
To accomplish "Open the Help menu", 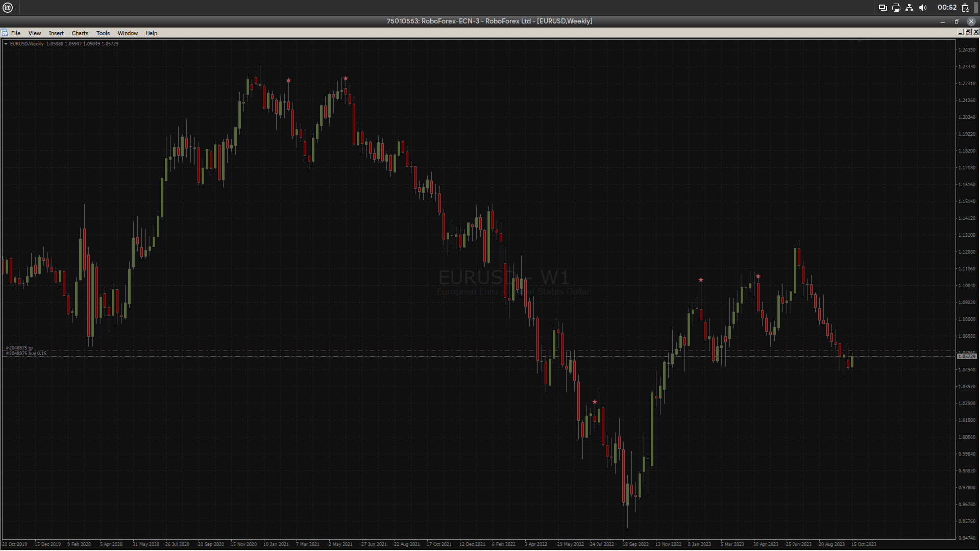I will click(152, 33).
